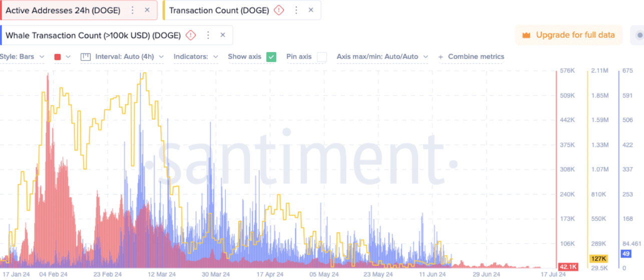644x280 pixels.
Task: Click the interval ruler icon
Action: tap(85, 56)
